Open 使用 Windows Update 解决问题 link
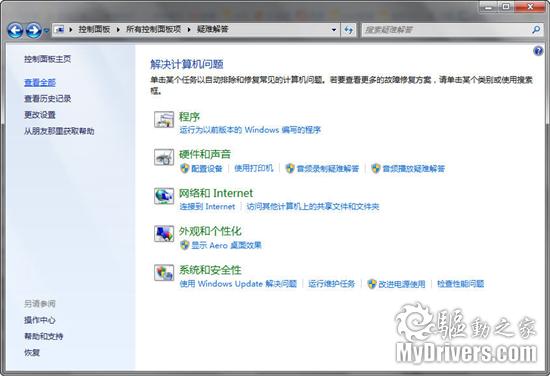 coord(238,284)
